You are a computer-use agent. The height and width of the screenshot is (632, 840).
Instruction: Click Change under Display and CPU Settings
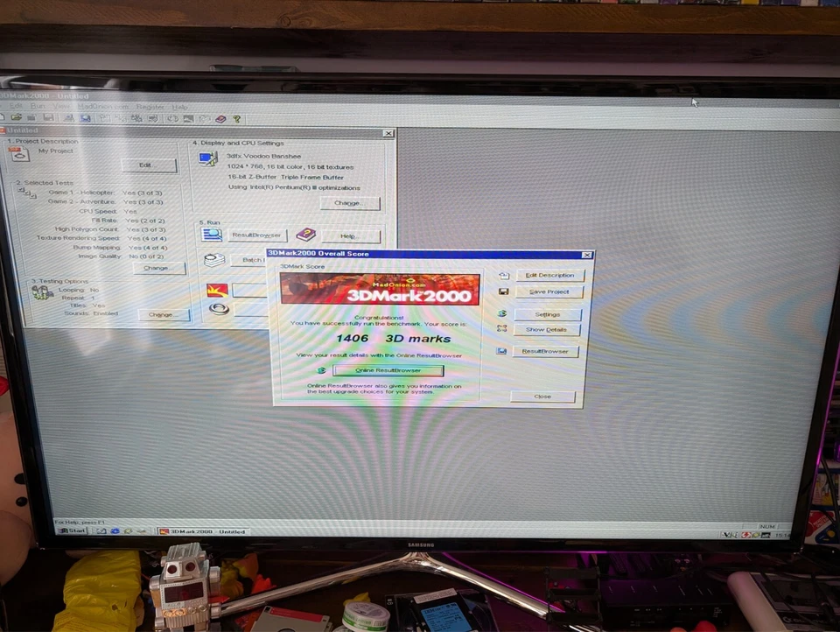(x=349, y=202)
